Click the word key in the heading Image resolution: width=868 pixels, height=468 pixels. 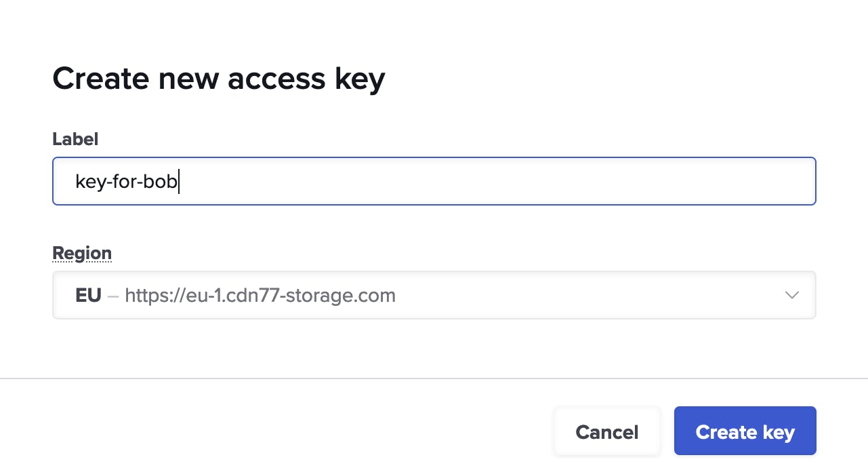(x=360, y=79)
